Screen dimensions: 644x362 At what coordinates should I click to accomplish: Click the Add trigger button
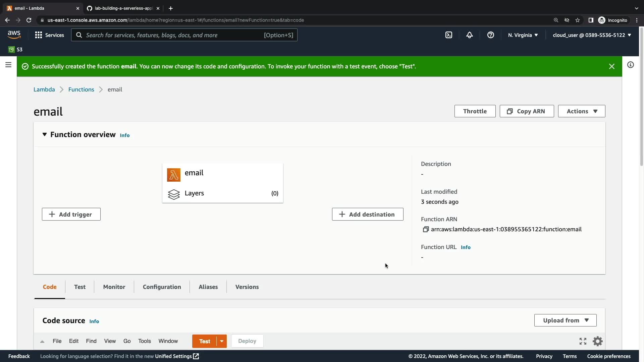71,215
